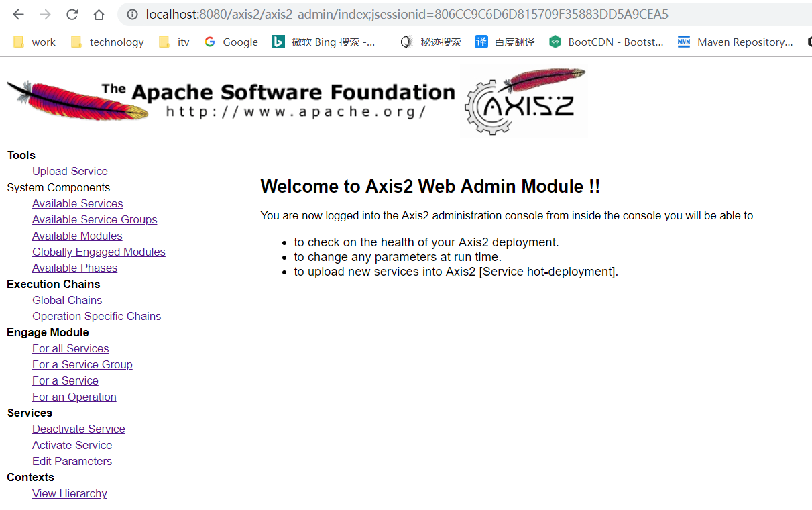Open the Edit Parameters link

pyautogui.click(x=72, y=461)
